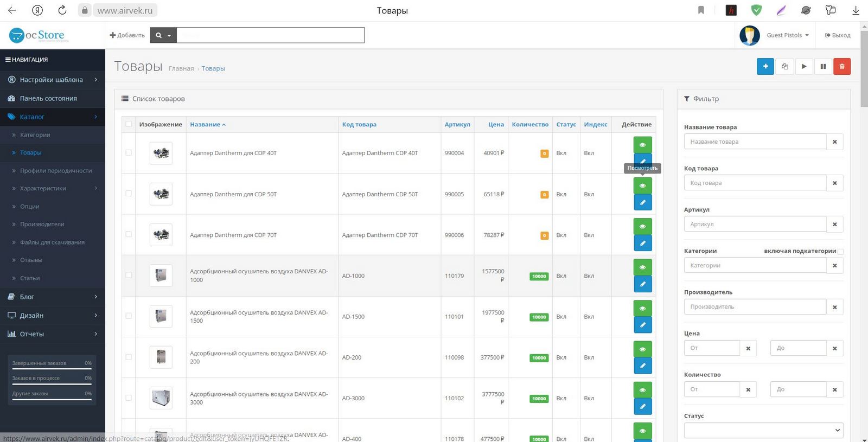Click the browser bookmark icon
The image size is (868, 442).
(701, 10)
